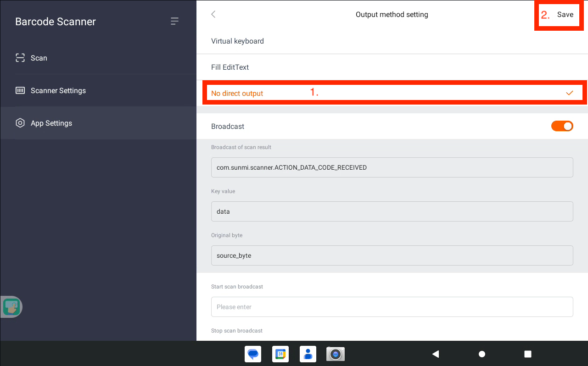Viewport: 588px width, 366px height.
Task: Click the Barcode Scanner title
Action: coord(56,22)
